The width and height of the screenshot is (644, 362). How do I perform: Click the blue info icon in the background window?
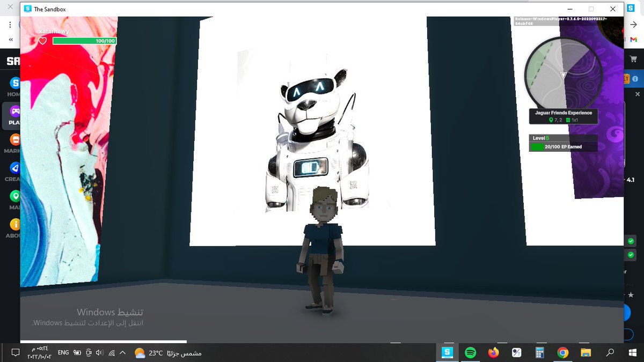coord(635,79)
